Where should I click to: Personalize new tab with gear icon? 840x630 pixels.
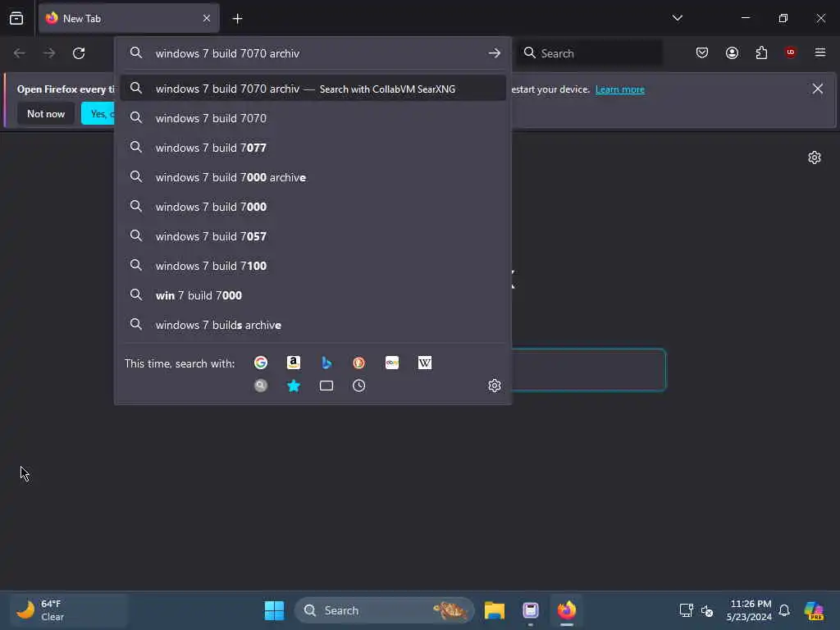(815, 157)
